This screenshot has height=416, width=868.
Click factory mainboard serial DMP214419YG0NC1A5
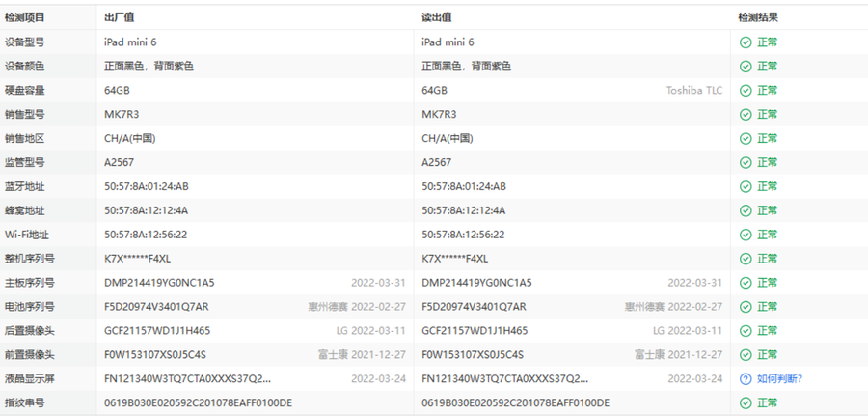[159, 283]
